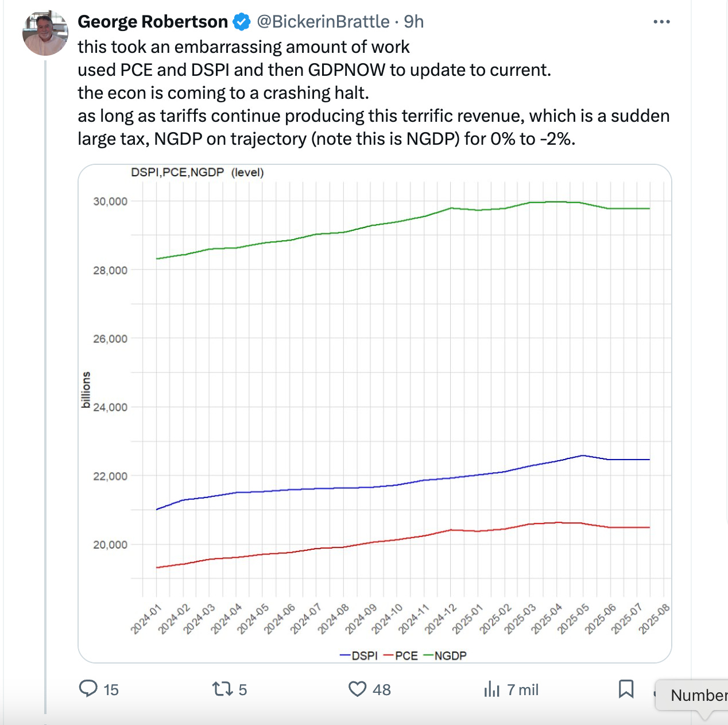Open view analytics bar chart icon
Image resolution: width=728 pixels, height=725 pixels.
[492, 689]
